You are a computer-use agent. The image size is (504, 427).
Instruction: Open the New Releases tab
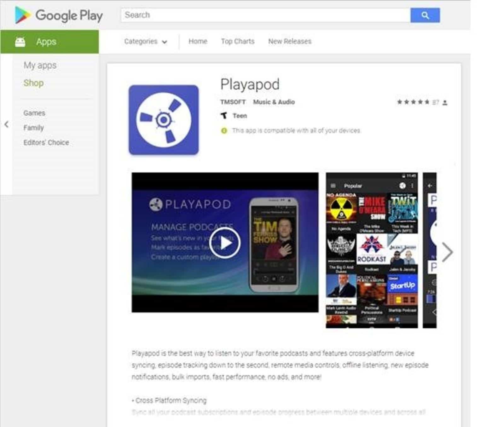point(290,41)
